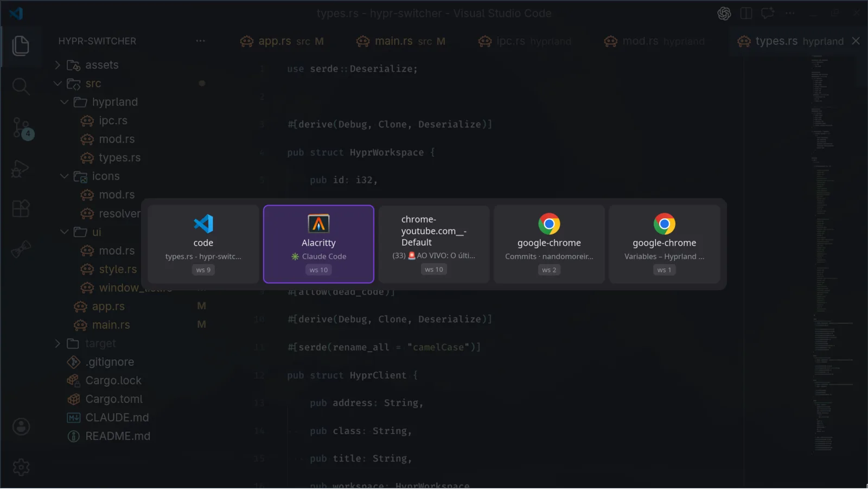Click the ChatGPT icon in title bar
Image resolution: width=868 pixels, height=491 pixels.
click(x=724, y=14)
